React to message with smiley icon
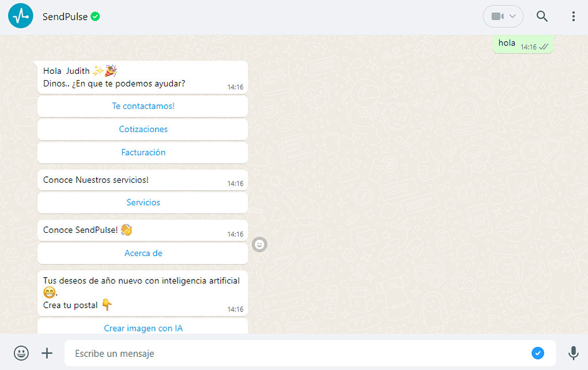Viewport: 588px width, 370px height. pyautogui.click(x=259, y=245)
